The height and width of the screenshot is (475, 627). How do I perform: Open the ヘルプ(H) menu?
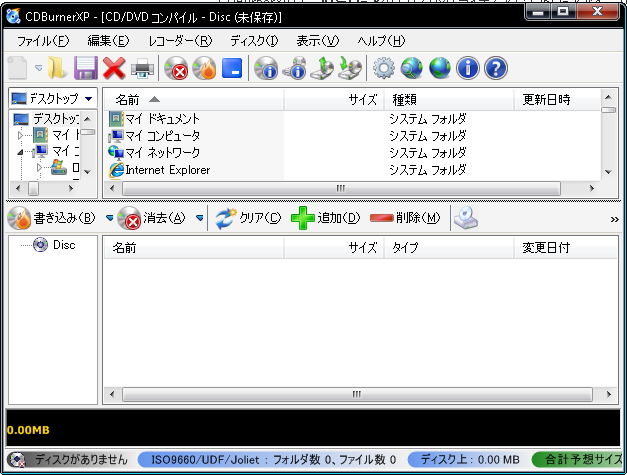381,41
